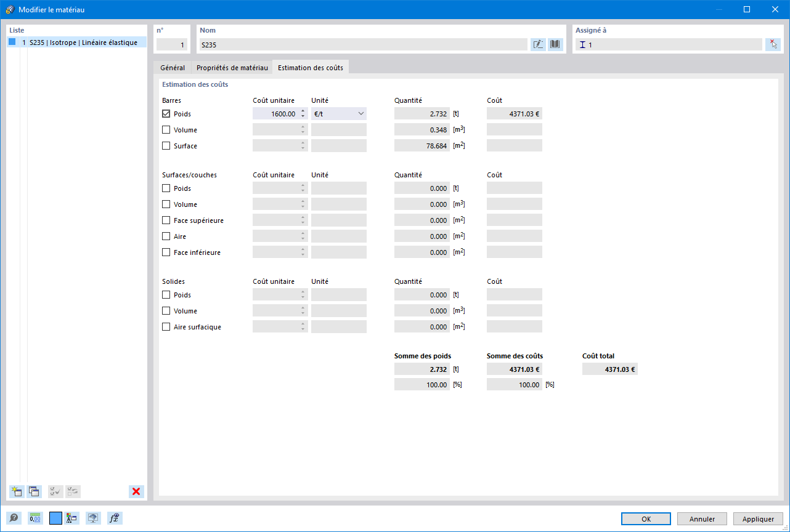Check Volume under Surfaces/couches
Image resolution: width=790 pixels, height=532 pixels.
click(166, 204)
